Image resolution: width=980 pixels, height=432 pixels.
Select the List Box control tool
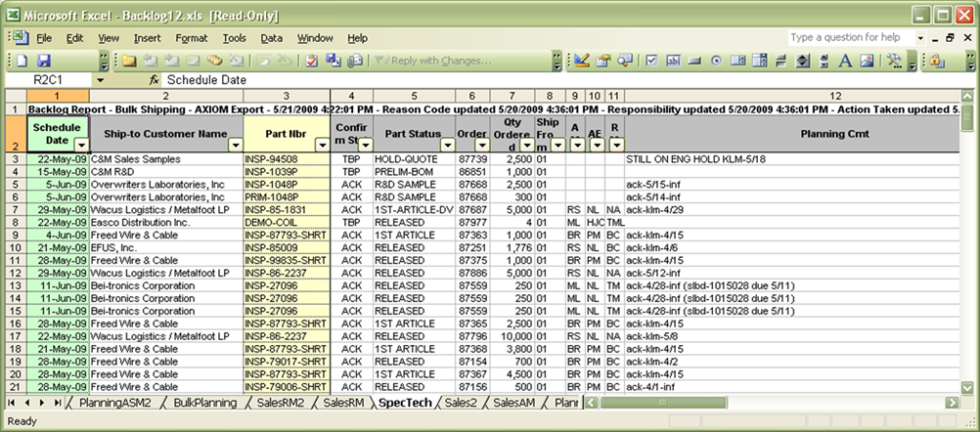pos(737,61)
